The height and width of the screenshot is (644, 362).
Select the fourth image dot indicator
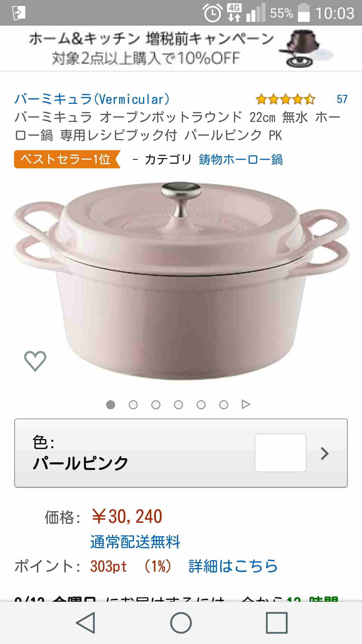[x=178, y=405]
